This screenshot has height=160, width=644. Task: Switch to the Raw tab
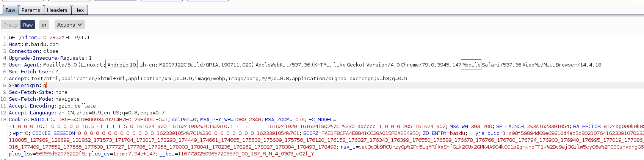tap(11, 10)
